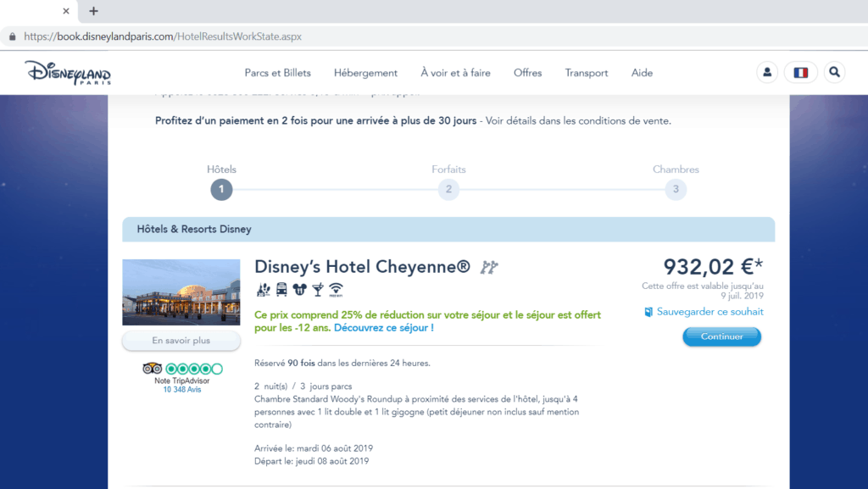Click the '2 nuit(s) / 3 jours parcs' text
Image resolution: width=868 pixels, height=489 pixels.
pyautogui.click(x=303, y=386)
